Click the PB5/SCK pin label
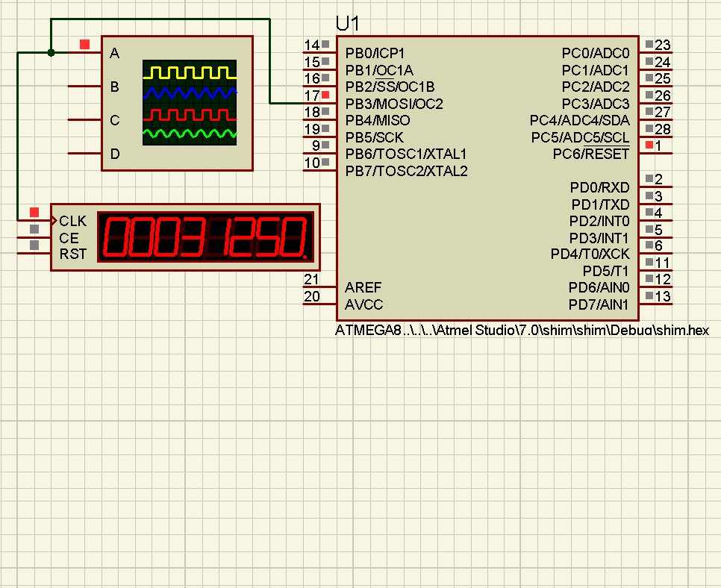721x588 pixels. (x=374, y=137)
